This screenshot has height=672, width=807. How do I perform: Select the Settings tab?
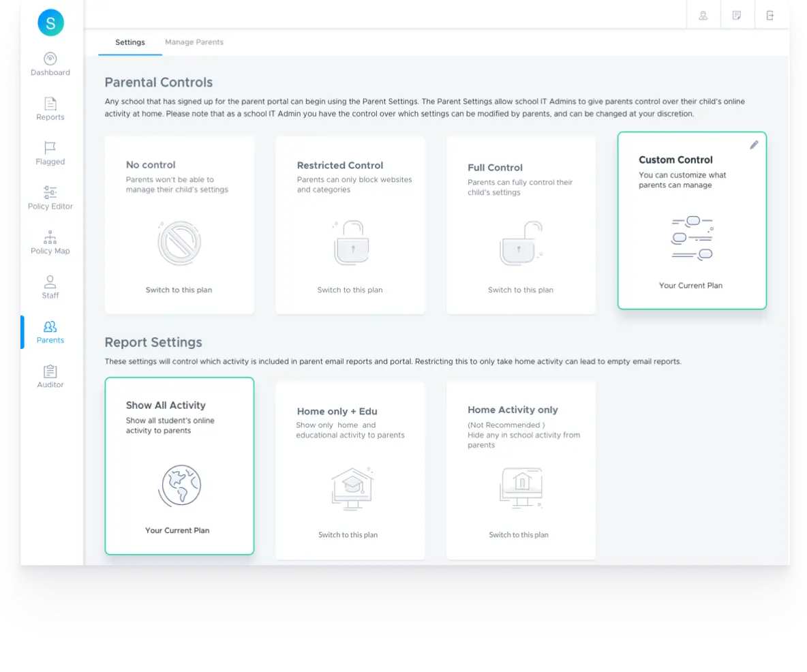tap(130, 42)
